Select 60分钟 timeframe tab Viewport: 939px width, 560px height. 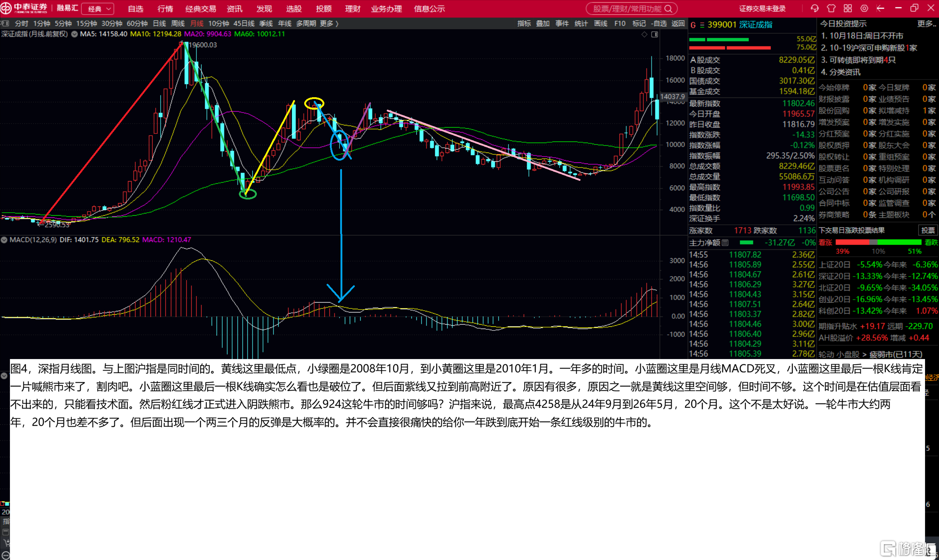click(x=137, y=23)
